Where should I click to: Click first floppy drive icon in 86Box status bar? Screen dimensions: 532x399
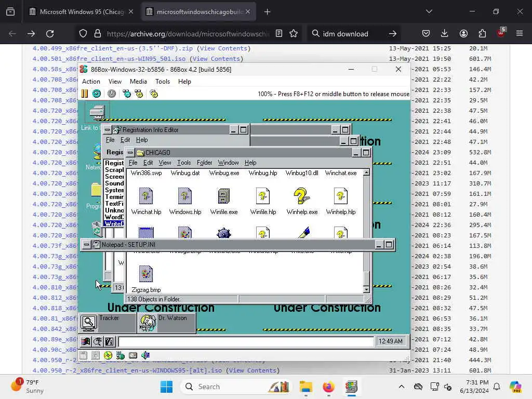click(x=84, y=355)
